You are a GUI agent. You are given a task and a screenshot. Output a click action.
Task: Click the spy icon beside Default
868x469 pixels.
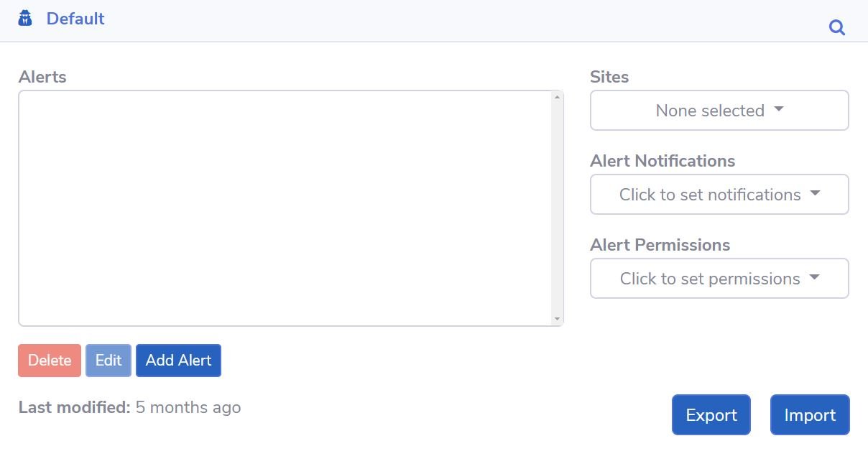(x=25, y=18)
